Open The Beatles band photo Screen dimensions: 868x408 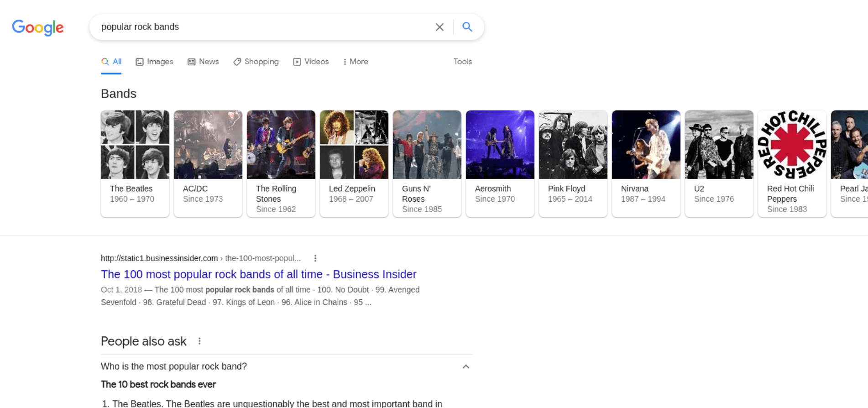tap(135, 145)
